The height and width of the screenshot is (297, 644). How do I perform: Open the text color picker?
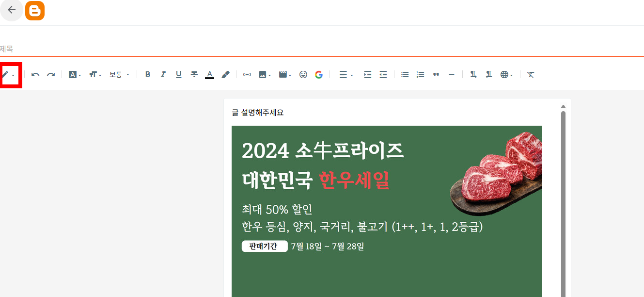(x=209, y=75)
